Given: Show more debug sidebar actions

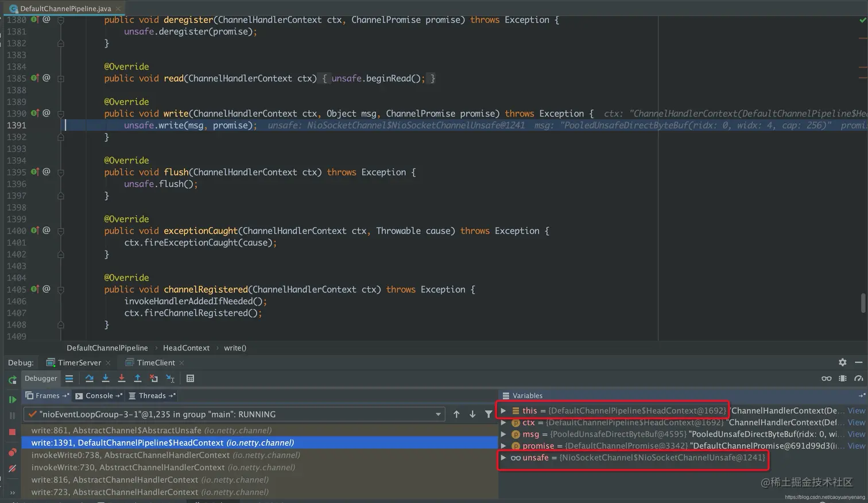Looking at the screenshot, I should click(x=12, y=492).
